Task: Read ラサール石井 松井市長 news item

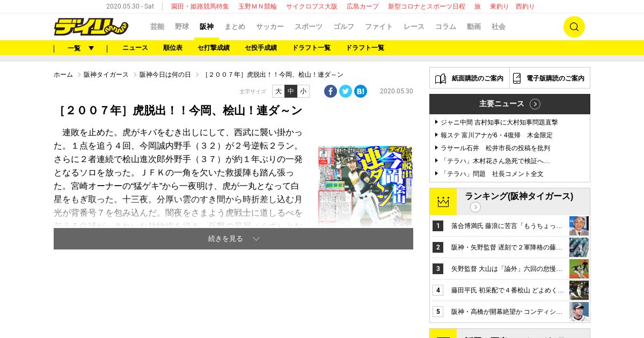Action: (x=495, y=148)
